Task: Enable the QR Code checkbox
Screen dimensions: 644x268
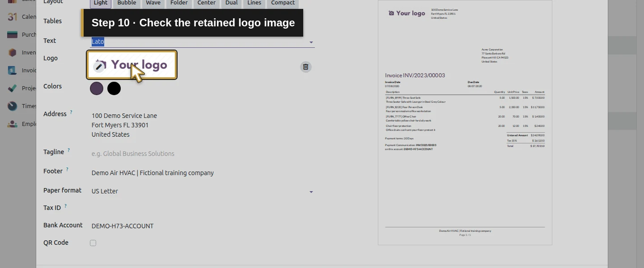Action: tap(93, 243)
